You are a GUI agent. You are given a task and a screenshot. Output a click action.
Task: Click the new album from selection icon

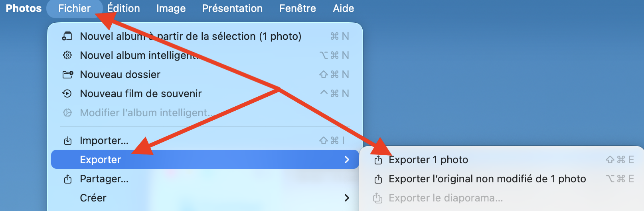coord(67,36)
